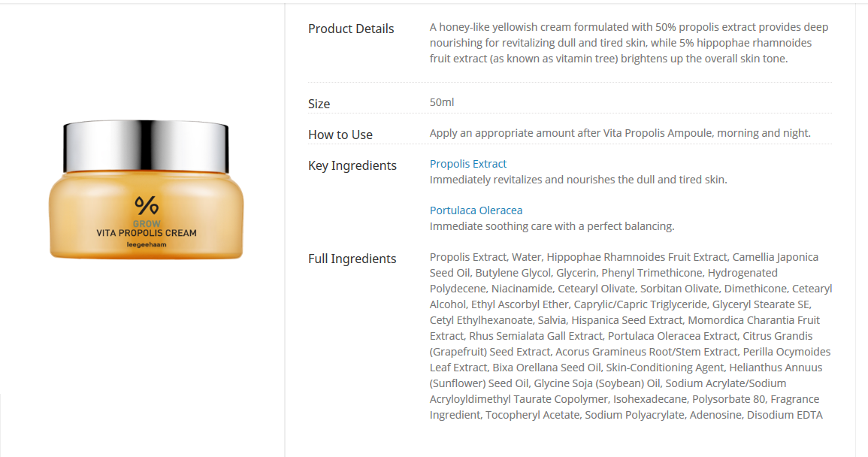Screen dimensions: 868x457
Task: Click the How to Use heading
Action: click(340, 135)
